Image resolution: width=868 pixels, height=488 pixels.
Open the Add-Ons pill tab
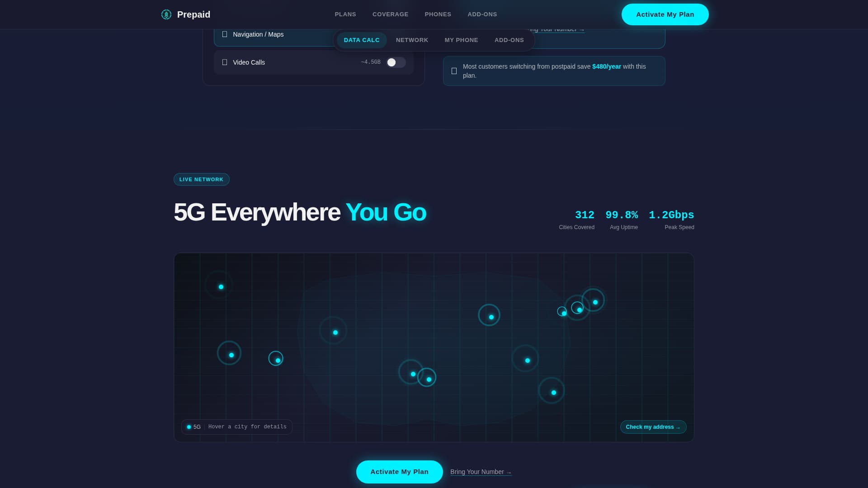tap(509, 40)
